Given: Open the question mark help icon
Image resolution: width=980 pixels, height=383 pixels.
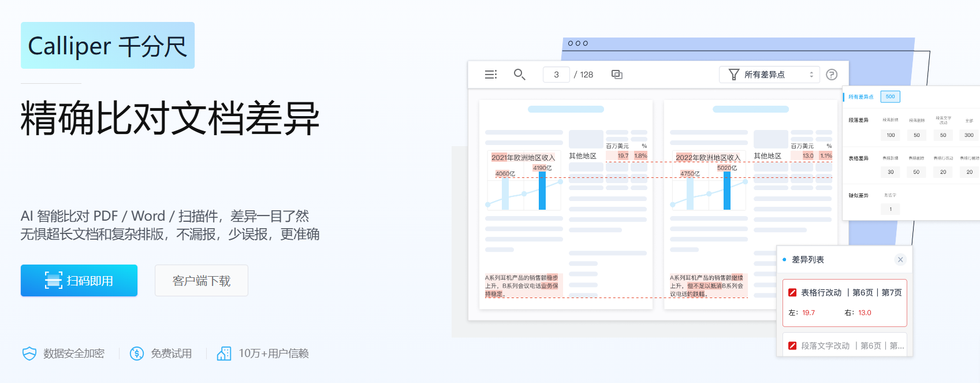Looking at the screenshot, I should click(x=832, y=75).
